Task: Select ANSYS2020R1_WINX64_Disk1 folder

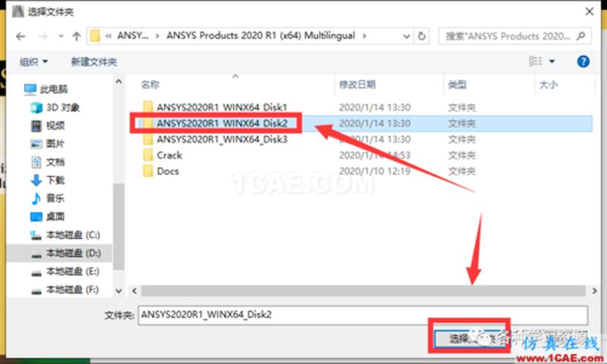Action: coord(222,107)
